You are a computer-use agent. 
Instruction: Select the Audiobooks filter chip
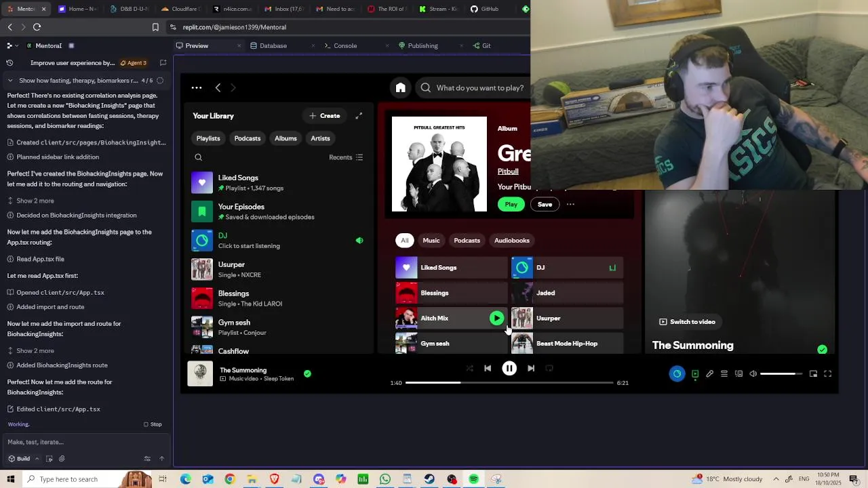tap(512, 240)
